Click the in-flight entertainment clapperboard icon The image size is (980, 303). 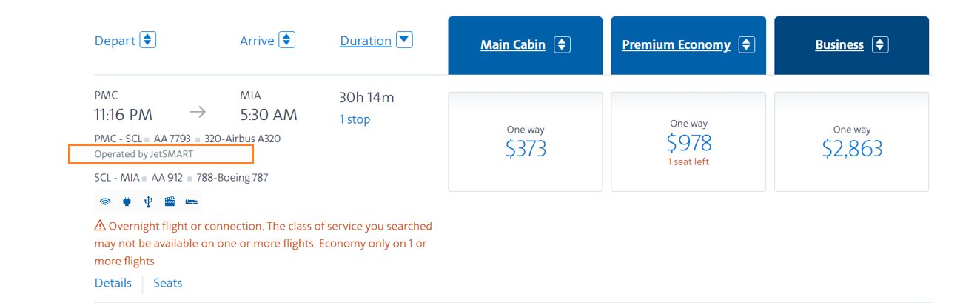click(x=170, y=202)
